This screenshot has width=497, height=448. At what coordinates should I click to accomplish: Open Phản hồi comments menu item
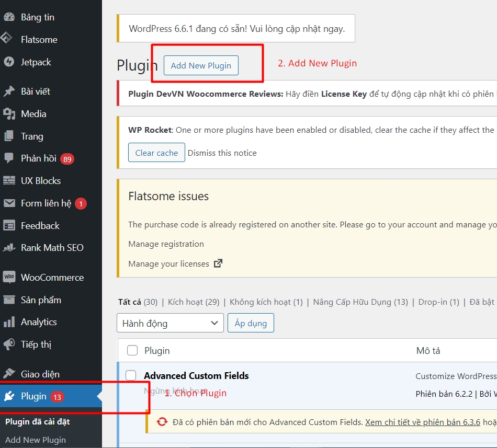click(38, 158)
